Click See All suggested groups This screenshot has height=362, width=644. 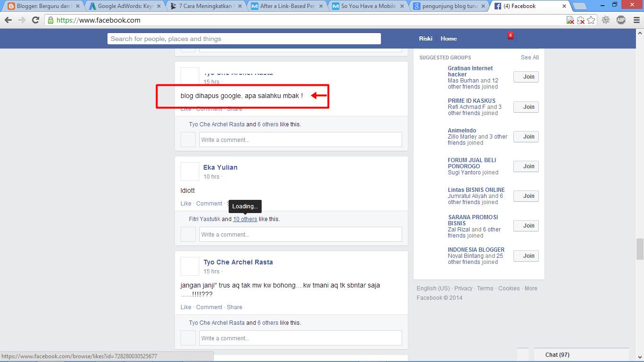point(529,58)
